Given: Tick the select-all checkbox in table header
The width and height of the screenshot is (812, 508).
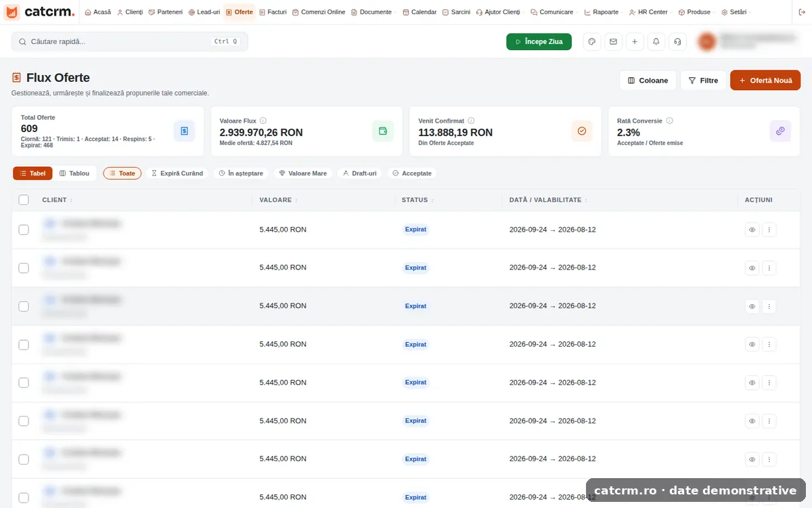Looking at the screenshot, I should (24, 200).
